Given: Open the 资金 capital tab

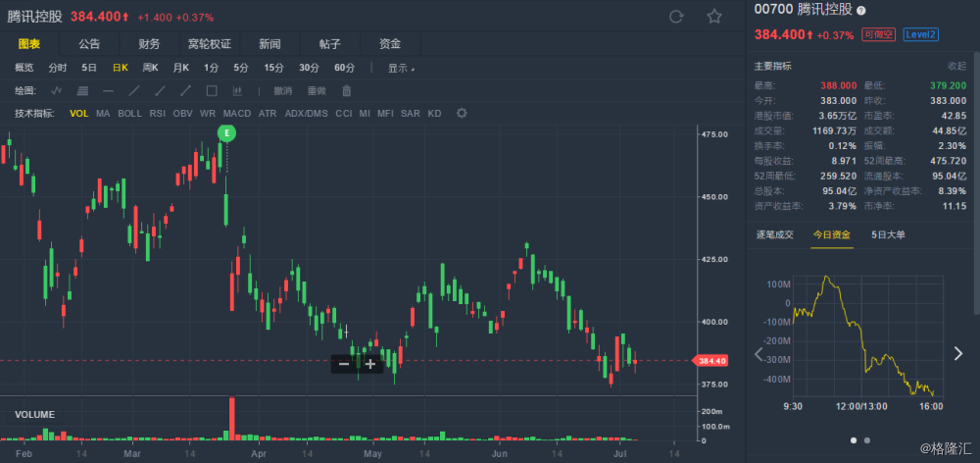Looking at the screenshot, I should tap(390, 44).
